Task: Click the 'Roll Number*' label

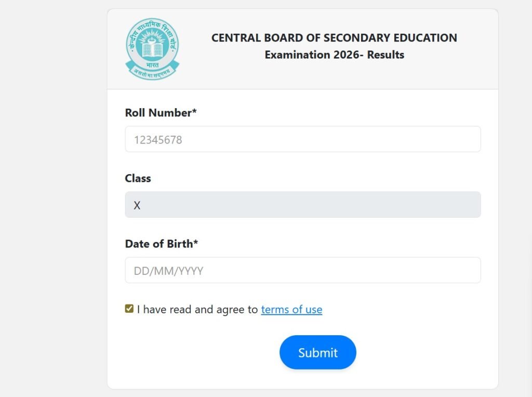Action: (x=161, y=113)
